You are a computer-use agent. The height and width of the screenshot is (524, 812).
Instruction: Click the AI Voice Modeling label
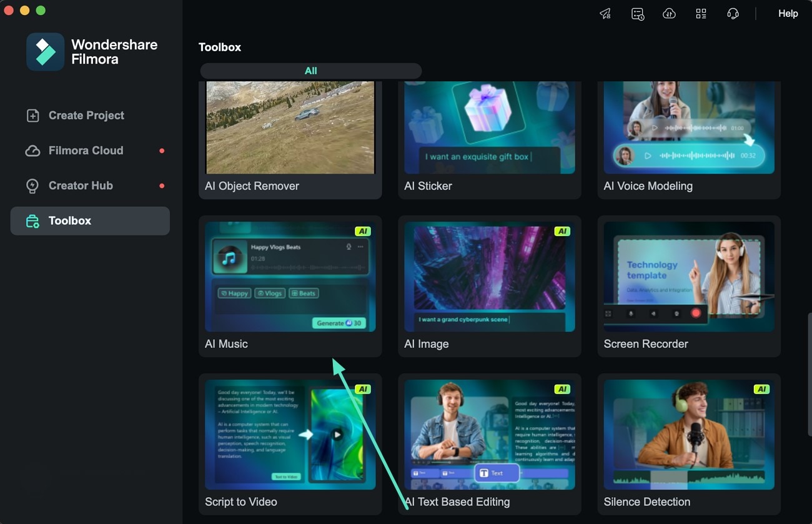pos(648,186)
